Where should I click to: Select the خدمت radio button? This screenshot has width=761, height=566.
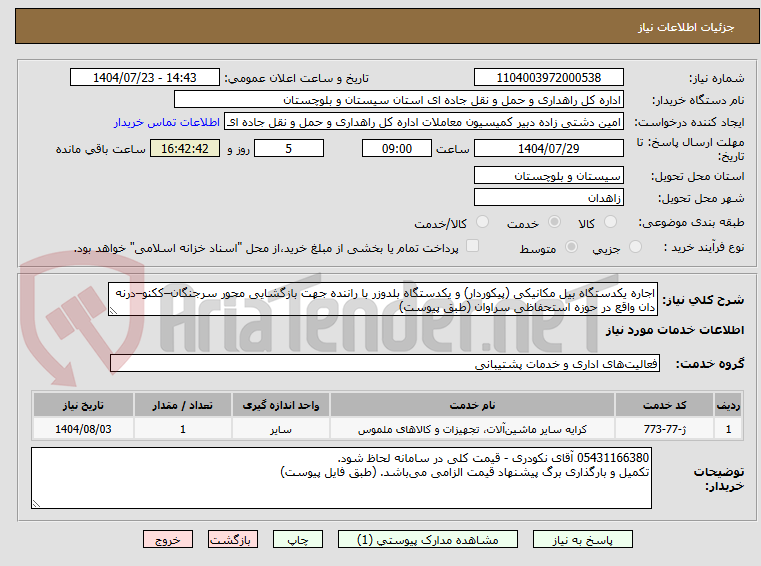pos(554,222)
